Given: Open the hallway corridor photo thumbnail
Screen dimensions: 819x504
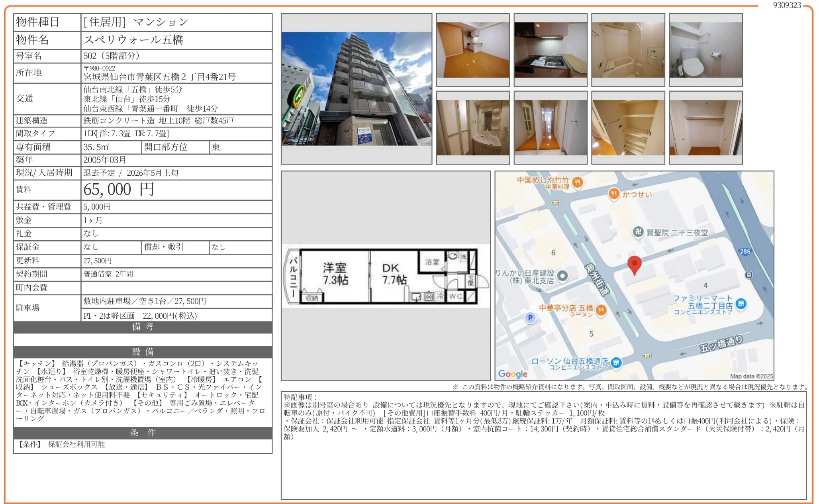Looking at the screenshot, I should 550,127.
